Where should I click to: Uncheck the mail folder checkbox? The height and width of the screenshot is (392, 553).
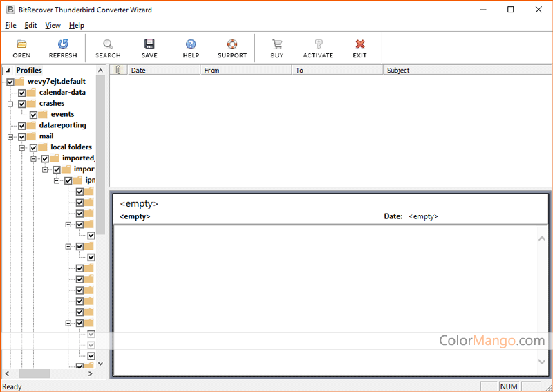click(22, 137)
